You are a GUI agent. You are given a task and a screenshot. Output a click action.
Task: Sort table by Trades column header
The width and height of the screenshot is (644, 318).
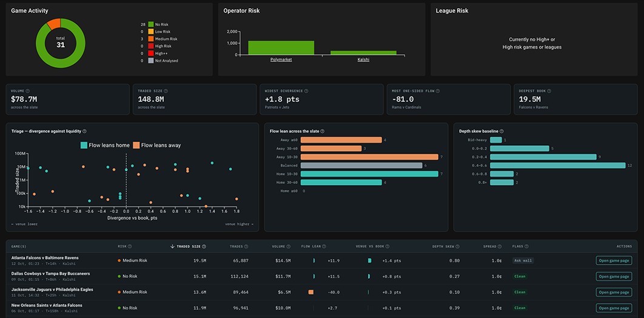pos(236,246)
